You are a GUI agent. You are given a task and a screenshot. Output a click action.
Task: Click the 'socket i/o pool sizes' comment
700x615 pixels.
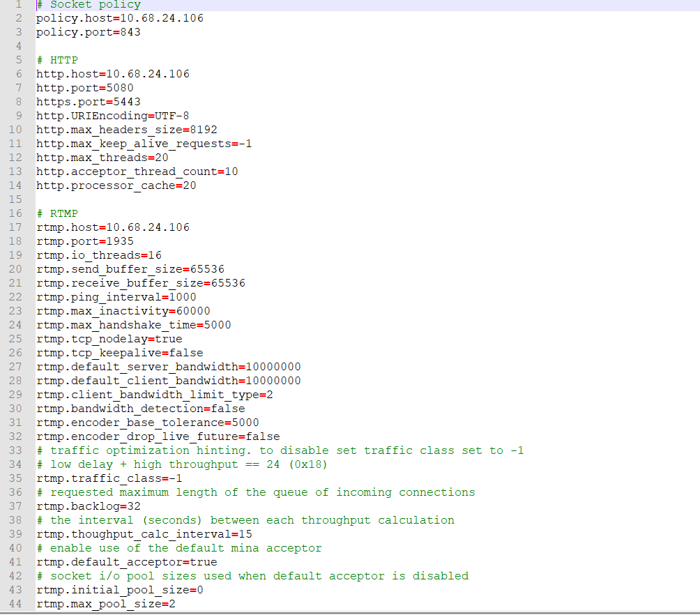(252, 577)
